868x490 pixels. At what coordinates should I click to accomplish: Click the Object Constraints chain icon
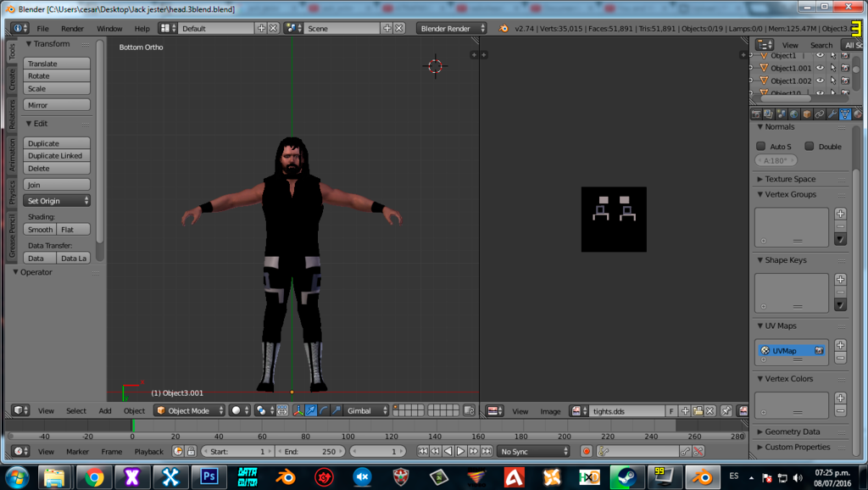click(x=820, y=114)
